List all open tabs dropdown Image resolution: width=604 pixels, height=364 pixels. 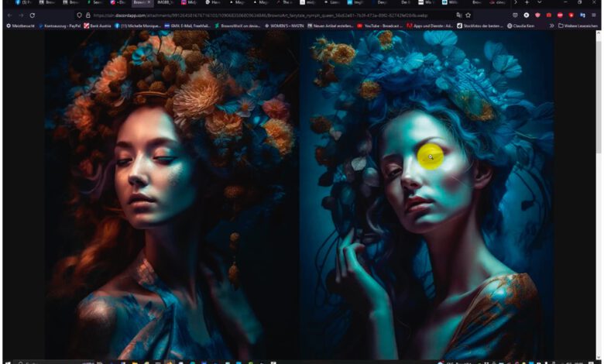click(539, 2)
